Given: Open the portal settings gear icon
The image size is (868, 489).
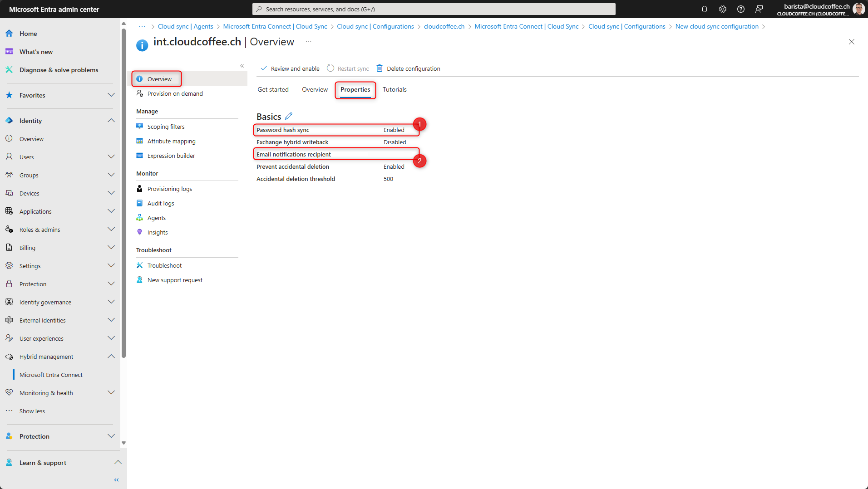Looking at the screenshot, I should pyautogui.click(x=722, y=9).
